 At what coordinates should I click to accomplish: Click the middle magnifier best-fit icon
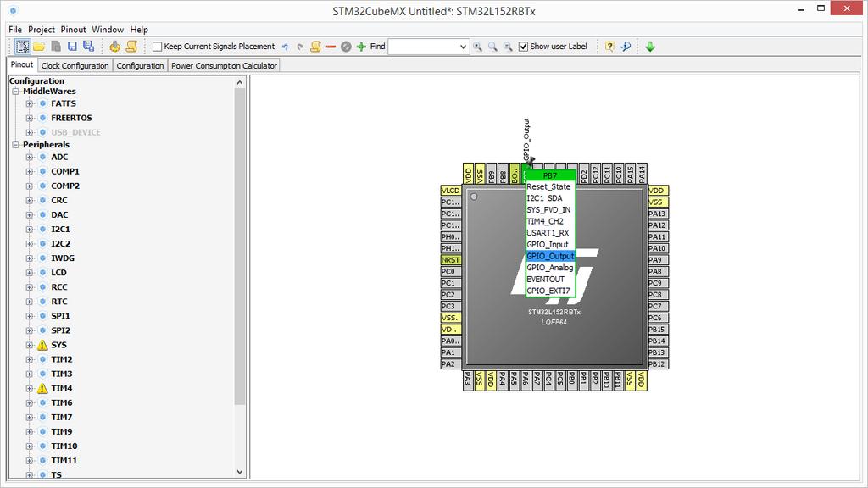pos(492,47)
